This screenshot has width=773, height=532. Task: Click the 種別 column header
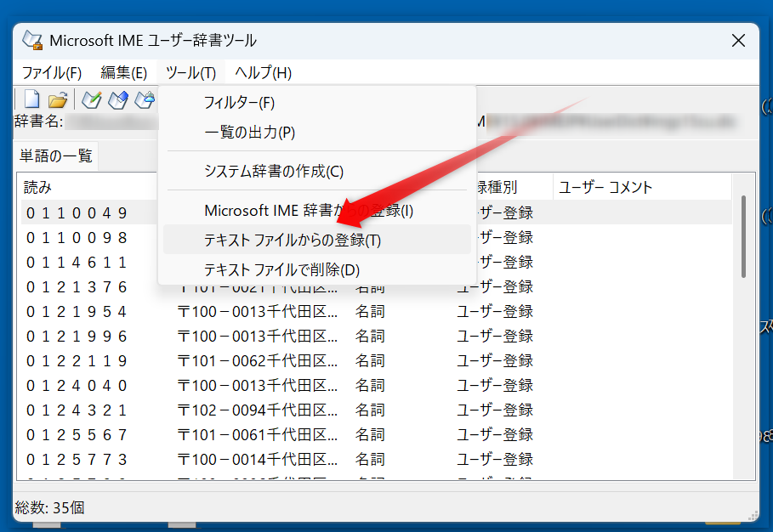click(x=513, y=187)
